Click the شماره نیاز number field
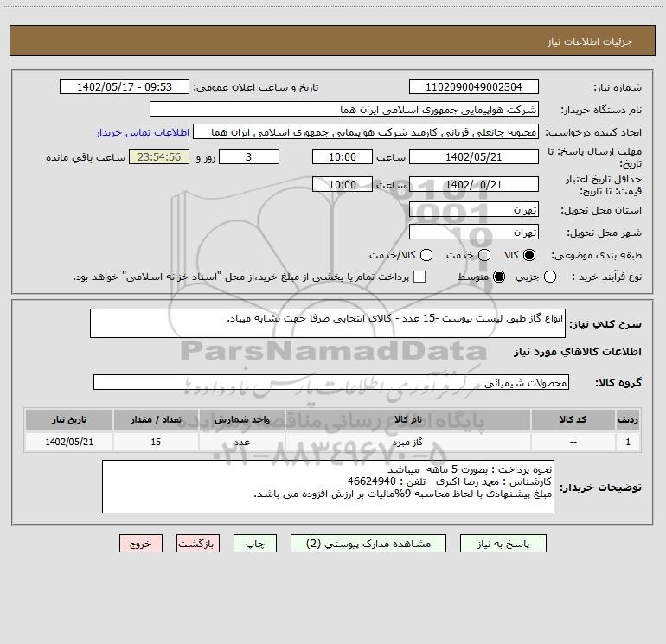 point(474,87)
